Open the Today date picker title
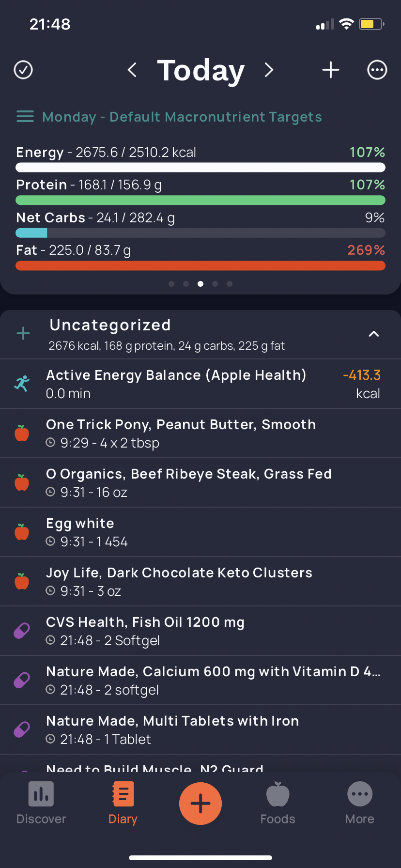The width and height of the screenshot is (401, 868). pyautogui.click(x=200, y=70)
